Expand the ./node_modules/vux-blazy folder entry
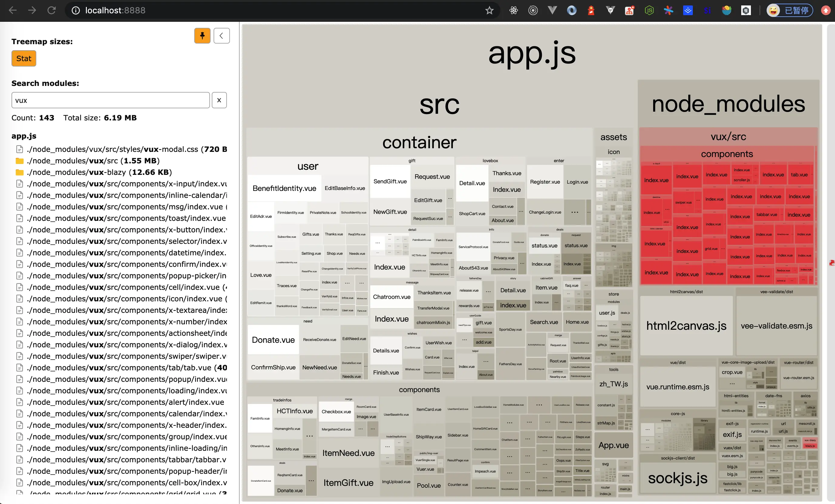835x504 pixels. [x=99, y=172]
